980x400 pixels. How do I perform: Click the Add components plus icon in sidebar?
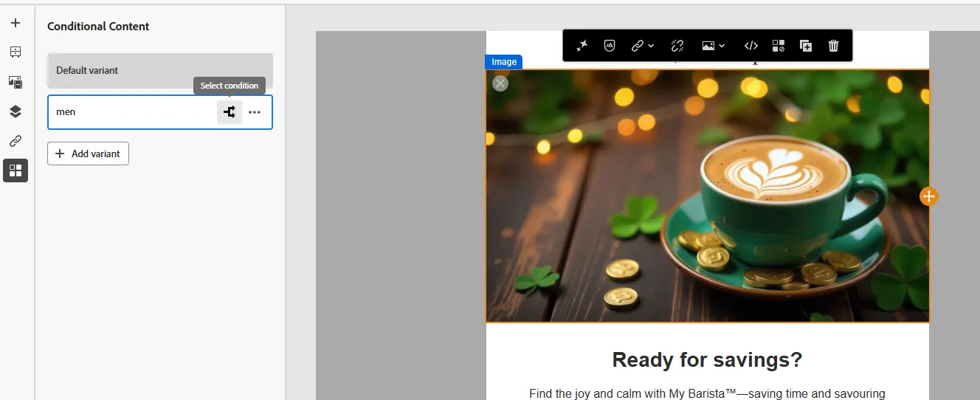point(15,23)
